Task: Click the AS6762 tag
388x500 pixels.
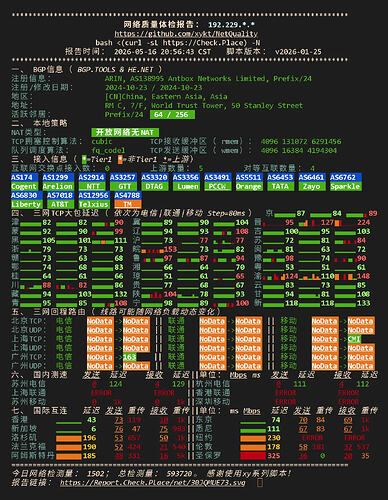Action: coord(346,177)
